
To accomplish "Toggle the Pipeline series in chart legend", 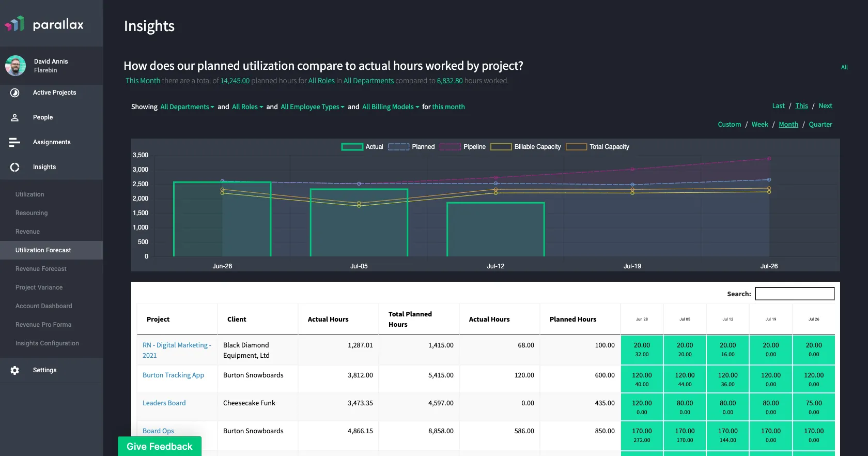I will (462, 147).
